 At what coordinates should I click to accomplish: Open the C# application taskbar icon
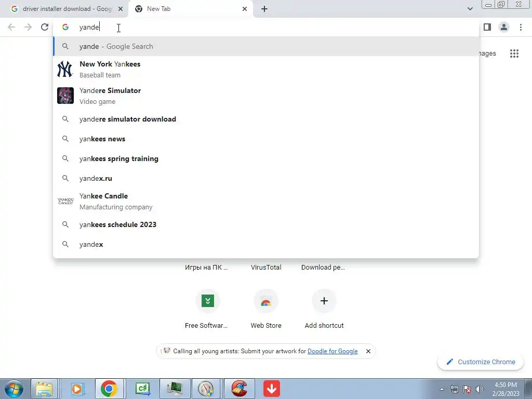tap(142, 389)
